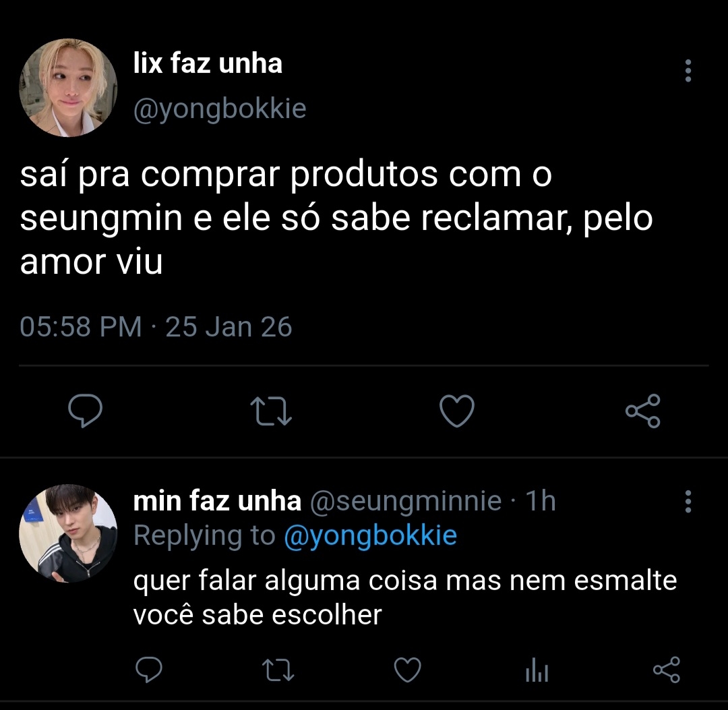Viewport: 728px width, 710px height.
Task: Like the reply from seungminnie
Action: click(x=407, y=670)
